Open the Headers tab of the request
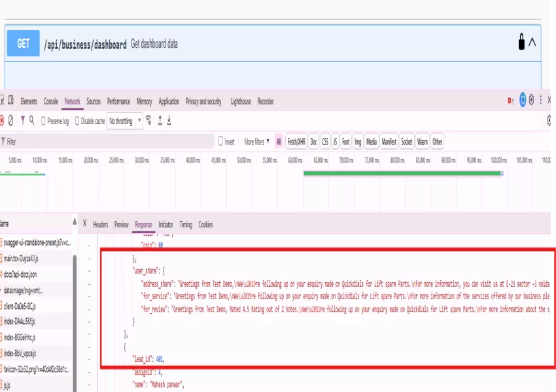Viewport: 556px width, 392px height. [x=100, y=225]
